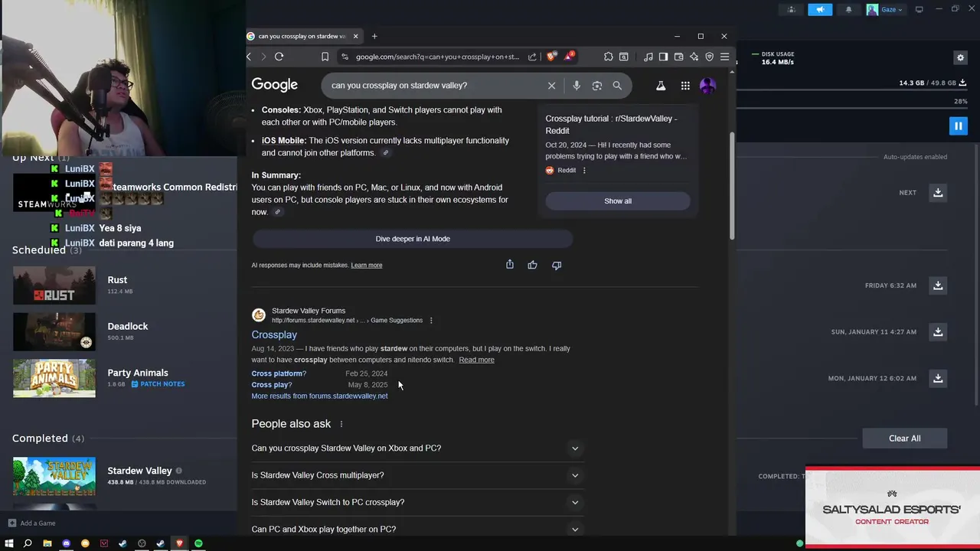This screenshot has height=551, width=980.
Task: Open Google account profile avatar
Action: pos(707,86)
